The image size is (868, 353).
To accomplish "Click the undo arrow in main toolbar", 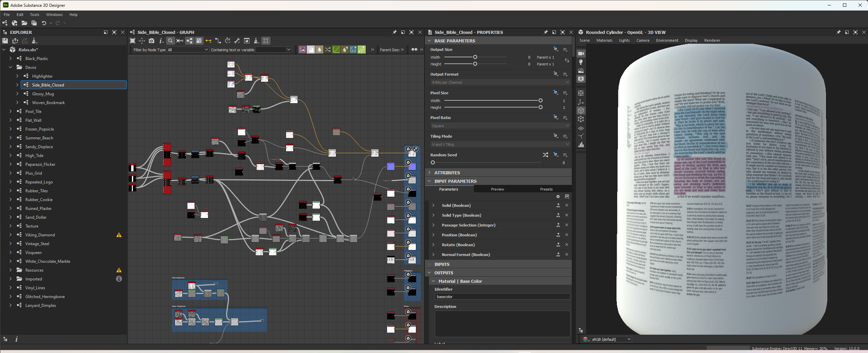I will tap(44, 23).
